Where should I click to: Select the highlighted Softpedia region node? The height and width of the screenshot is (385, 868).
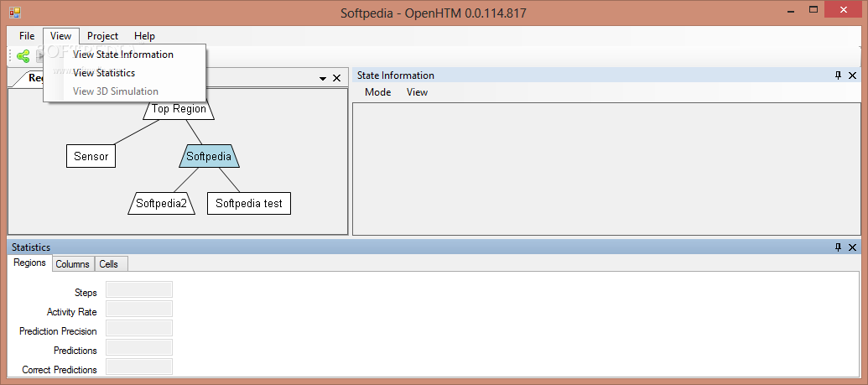(210, 156)
